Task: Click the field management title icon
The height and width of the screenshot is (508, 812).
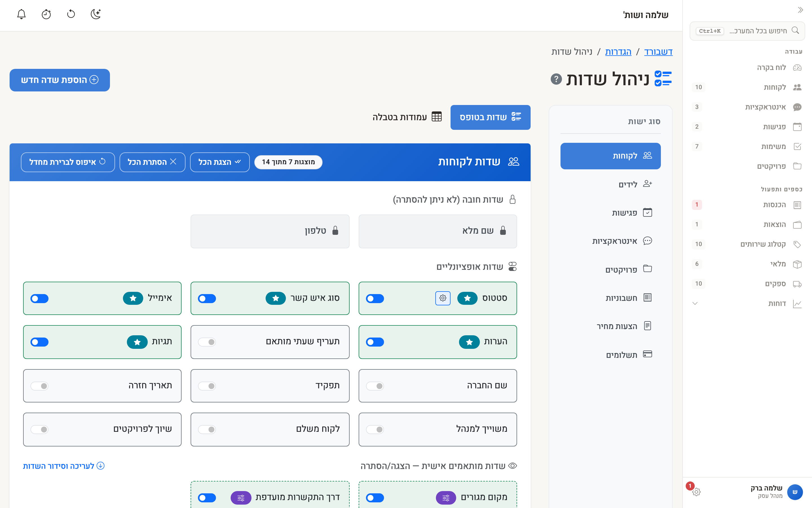Action: [x=663, y=79]
